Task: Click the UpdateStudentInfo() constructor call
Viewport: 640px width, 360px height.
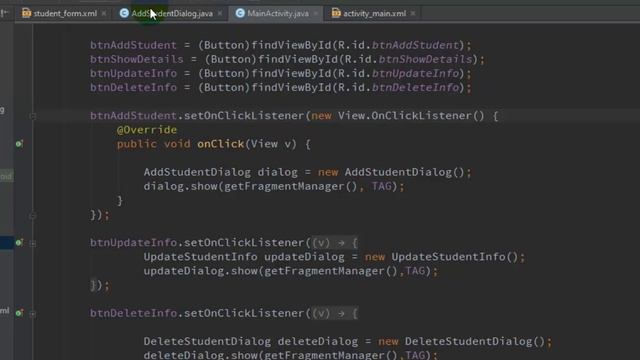Action: point(455,257)
